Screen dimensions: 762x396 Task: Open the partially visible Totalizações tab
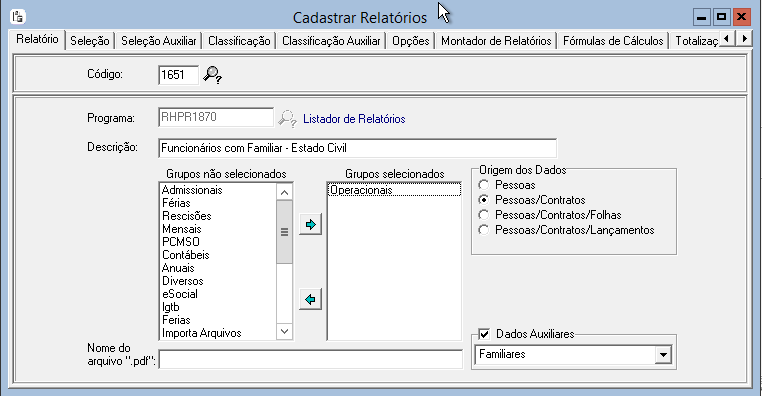coord(695,41)
